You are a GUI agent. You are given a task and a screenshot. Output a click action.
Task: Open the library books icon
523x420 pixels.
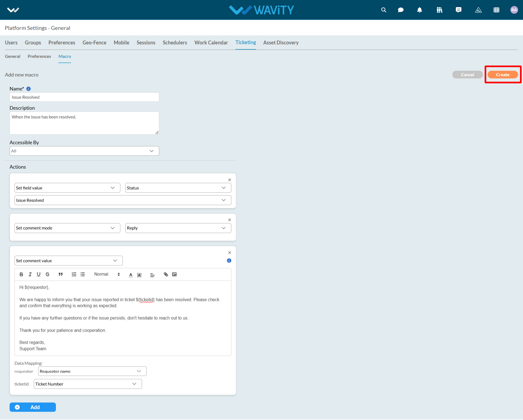coord(439,10)
